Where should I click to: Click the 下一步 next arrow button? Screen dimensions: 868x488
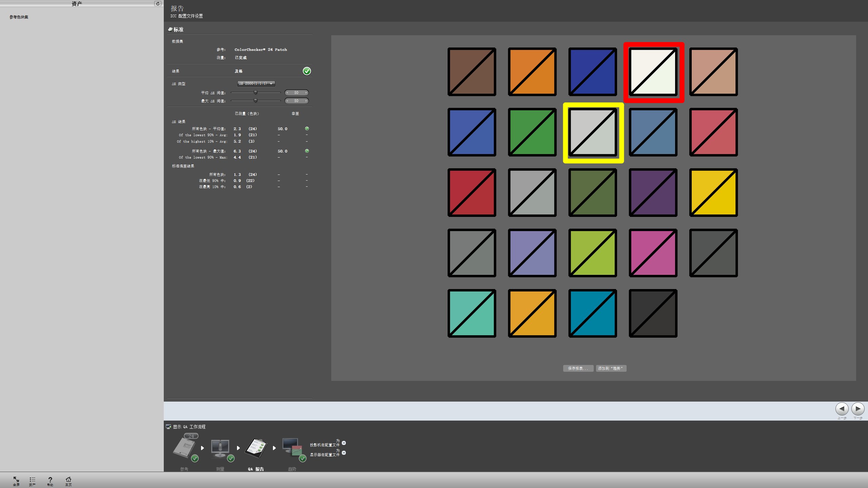[x=858, y=409]
